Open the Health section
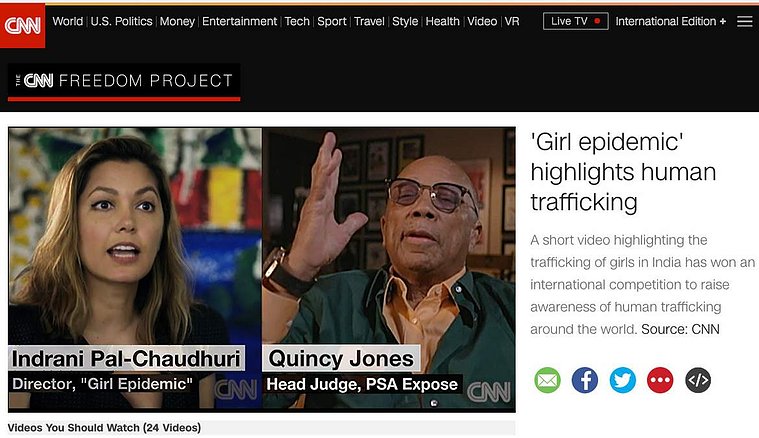759x438 pixels. [x=442, y=21]
